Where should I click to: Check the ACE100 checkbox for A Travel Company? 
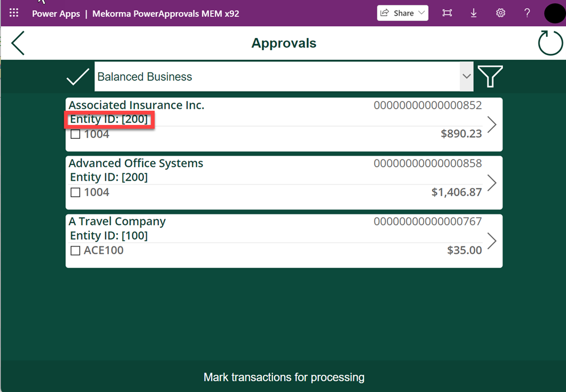pos(75,251)
